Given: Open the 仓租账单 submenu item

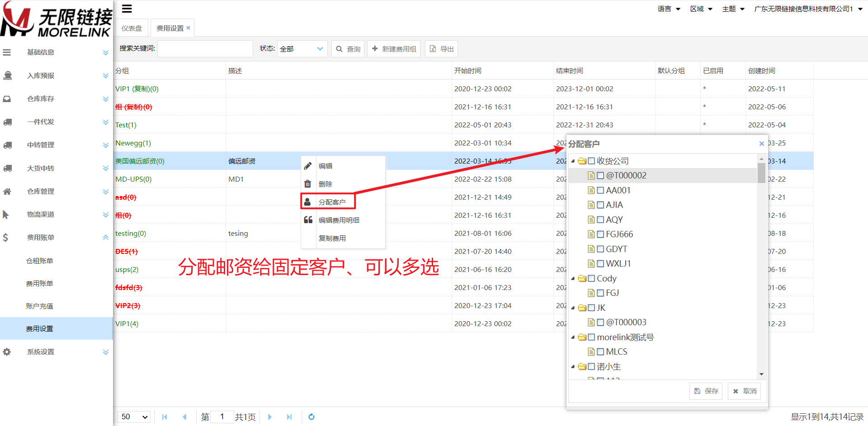Looking at the screenshot, I should (x=56, y=261).
